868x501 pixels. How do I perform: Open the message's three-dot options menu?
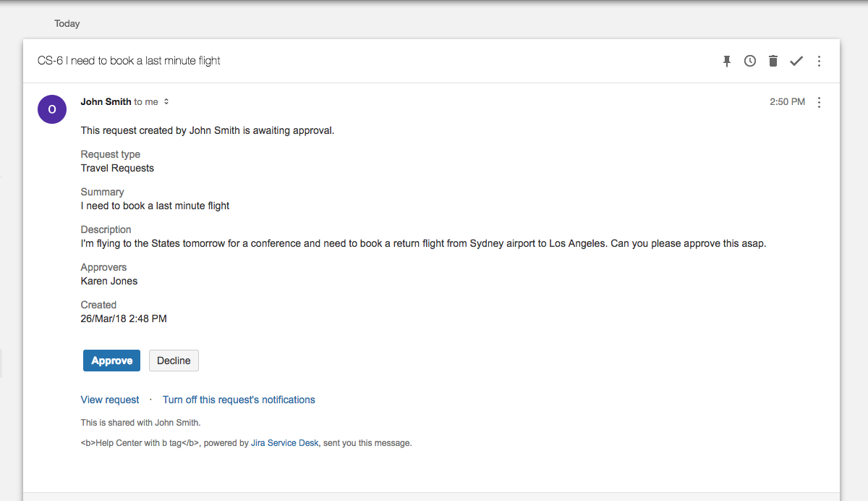819,102
